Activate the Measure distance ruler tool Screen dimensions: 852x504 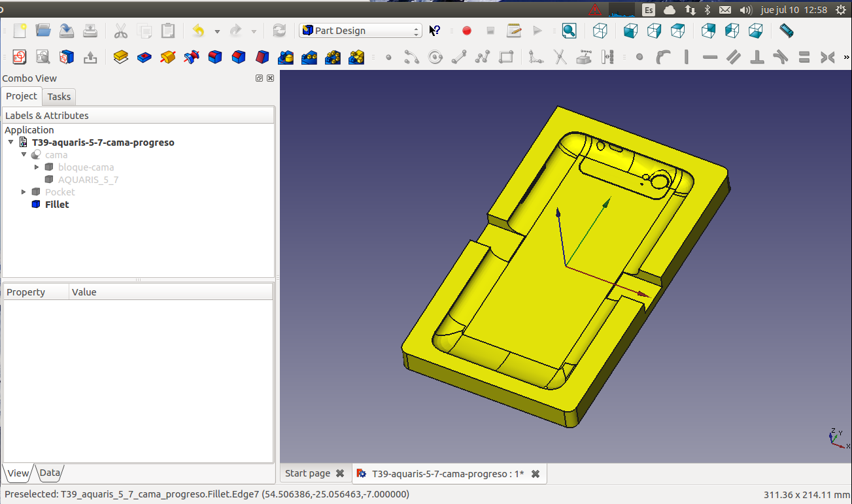787,31
